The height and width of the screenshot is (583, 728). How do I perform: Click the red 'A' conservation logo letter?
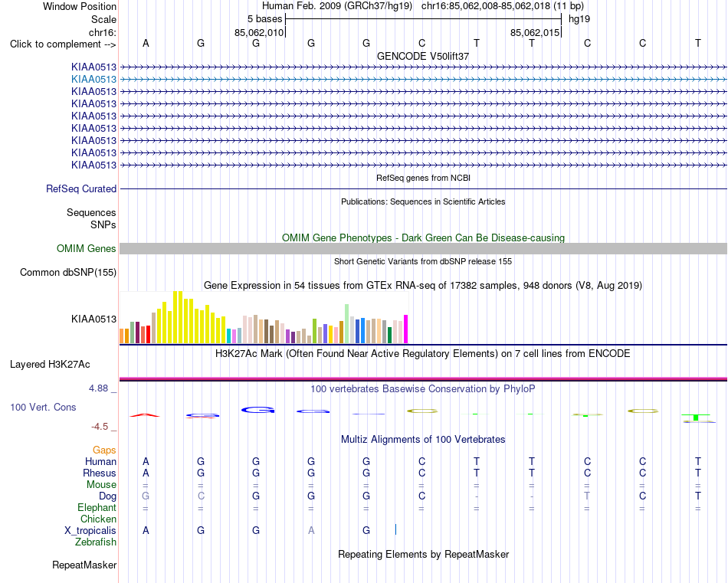tap(145, 415)
